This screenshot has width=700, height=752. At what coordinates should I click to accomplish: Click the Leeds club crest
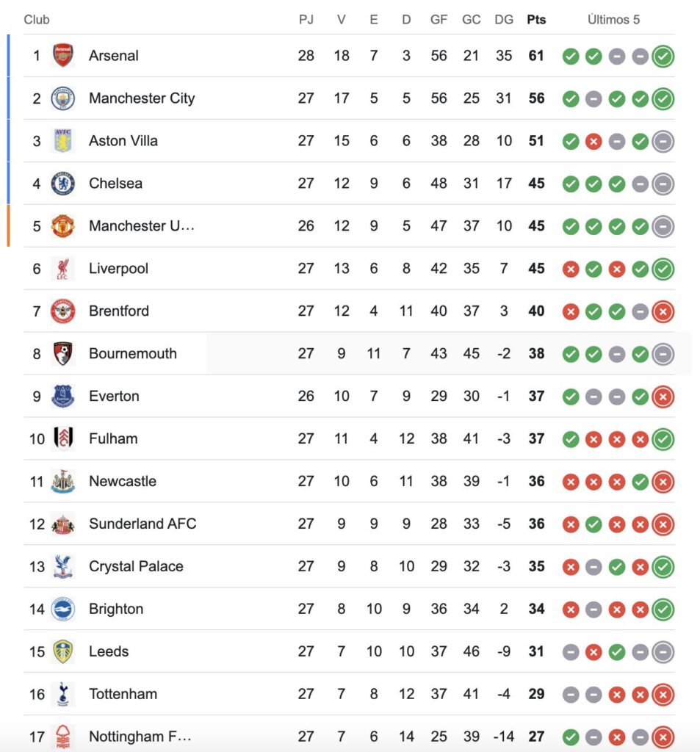click(x=63, y=652)
